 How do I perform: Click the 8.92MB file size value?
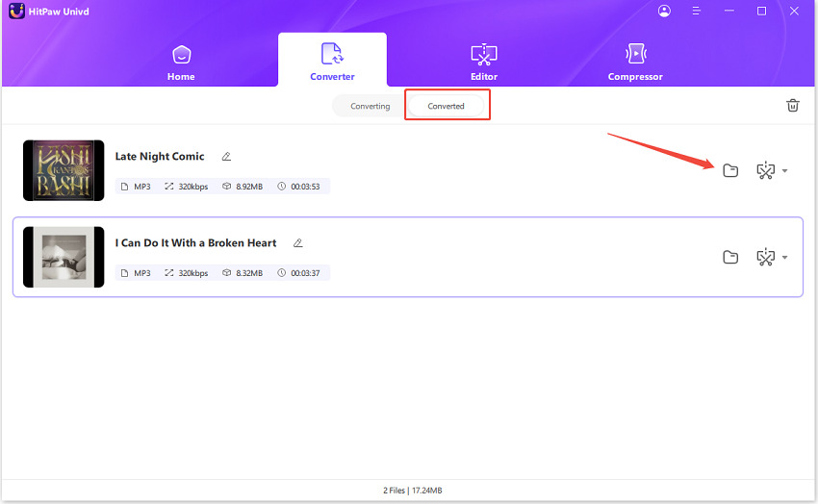pyautogui.click(x=249, y=187)
